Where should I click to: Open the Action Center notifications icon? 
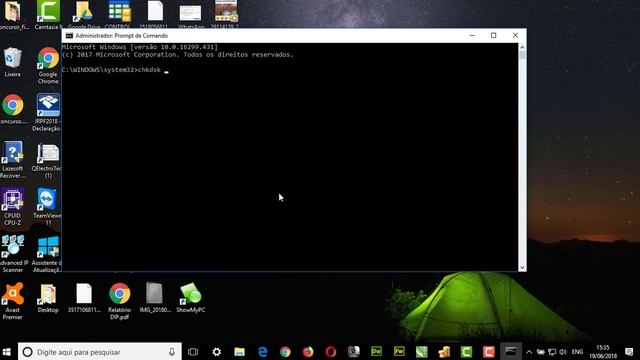coord(629,352)
